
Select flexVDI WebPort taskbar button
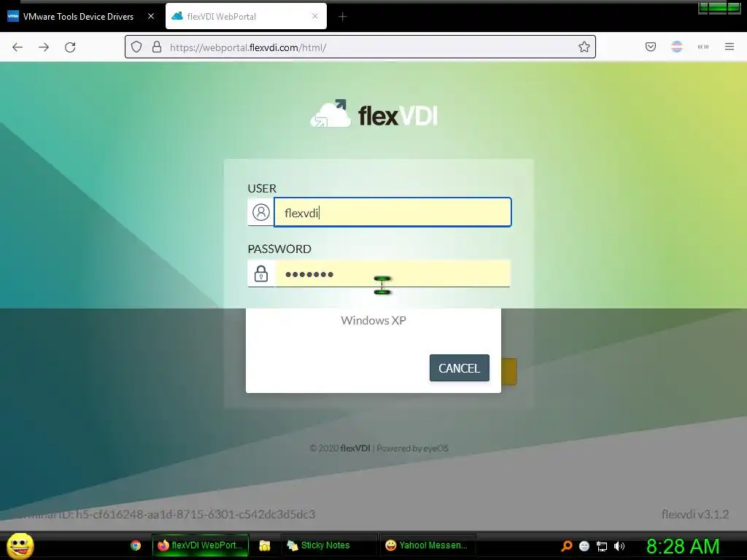pyautogui.click(x=200, y=545)
